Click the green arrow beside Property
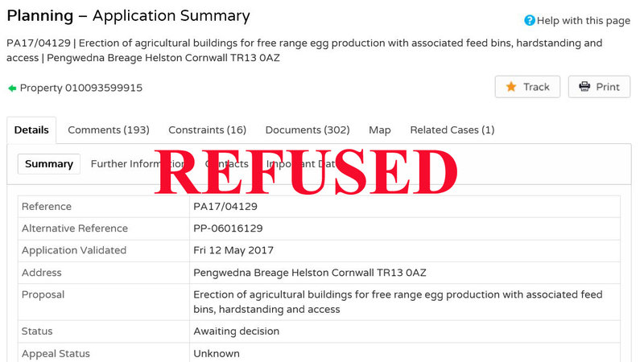The image size is (644, 362). tap(12, 88)
